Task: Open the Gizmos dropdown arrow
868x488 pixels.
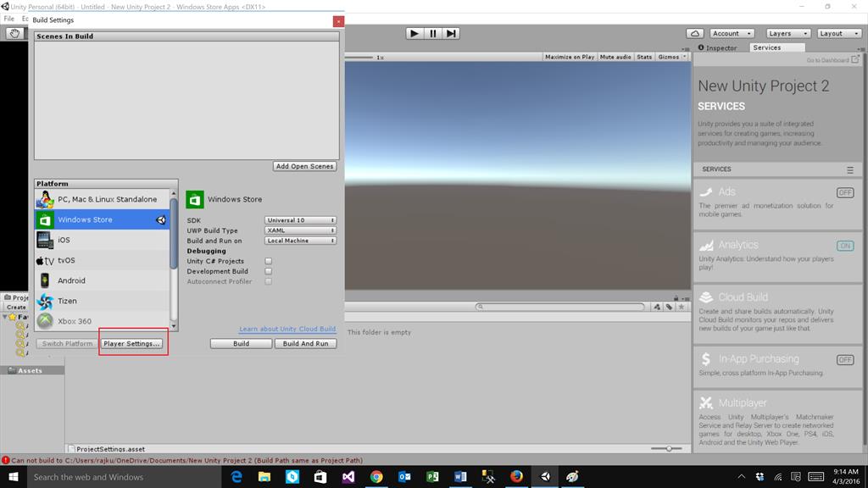Action: pyautogui.click(x=685, y=57)
